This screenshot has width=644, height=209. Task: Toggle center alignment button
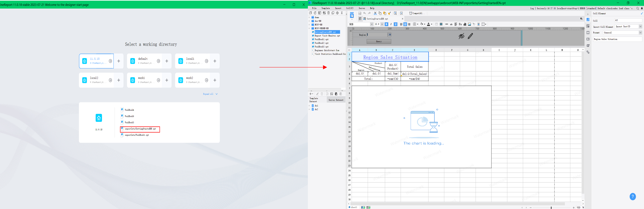tap(405, 24)
